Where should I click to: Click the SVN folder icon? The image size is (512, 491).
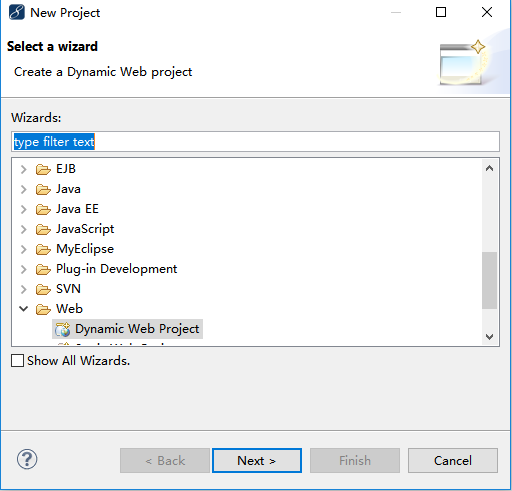(43, 289)
